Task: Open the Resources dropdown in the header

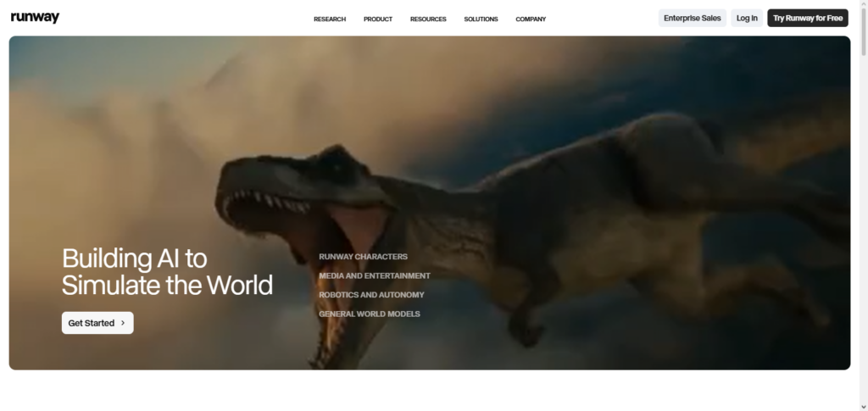Action: coord(428,19)
